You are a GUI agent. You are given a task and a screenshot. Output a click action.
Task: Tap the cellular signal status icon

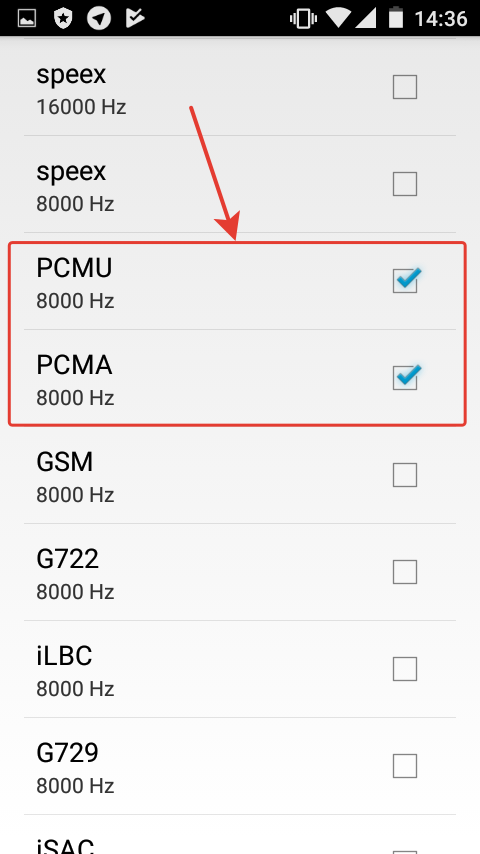click(366, 19)
